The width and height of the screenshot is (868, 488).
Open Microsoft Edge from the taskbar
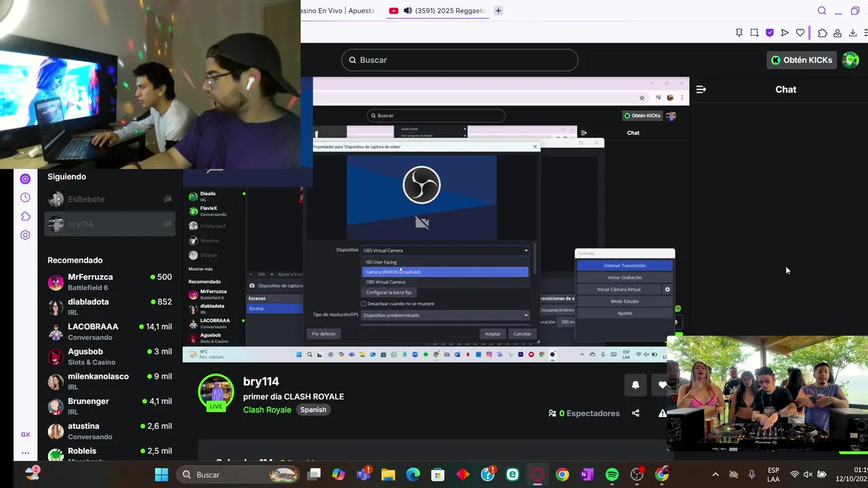tap(413, 474)
